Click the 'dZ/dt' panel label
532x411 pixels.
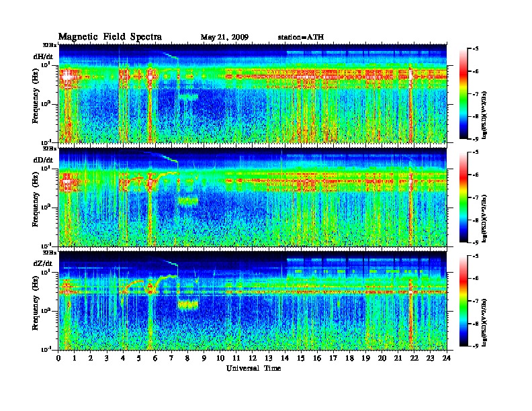[43, 263]
